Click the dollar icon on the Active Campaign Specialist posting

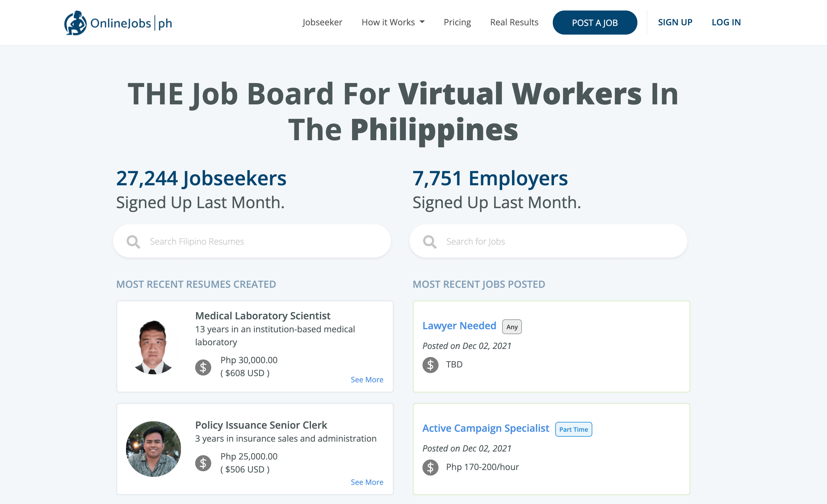430,467
